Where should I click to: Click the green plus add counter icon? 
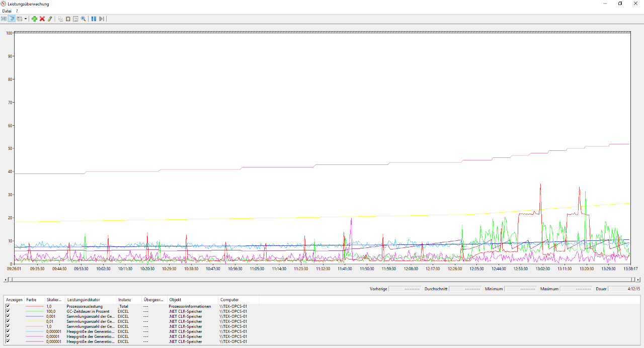pos(34,19)
